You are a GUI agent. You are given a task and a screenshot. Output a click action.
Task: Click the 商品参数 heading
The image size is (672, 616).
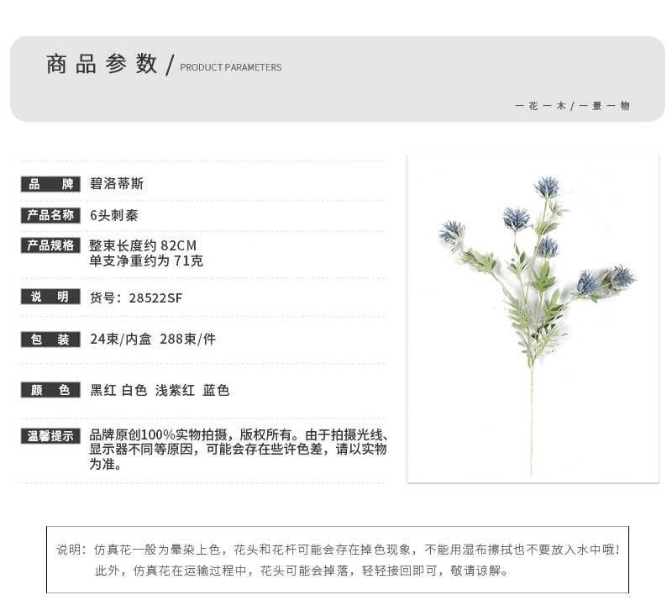[x=102, y=65]
